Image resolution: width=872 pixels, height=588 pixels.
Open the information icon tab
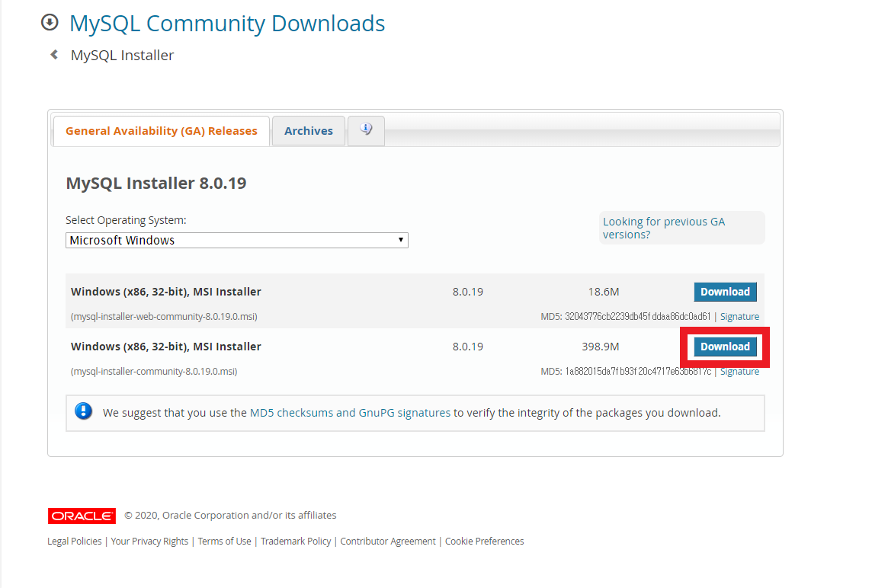point(366,130)
